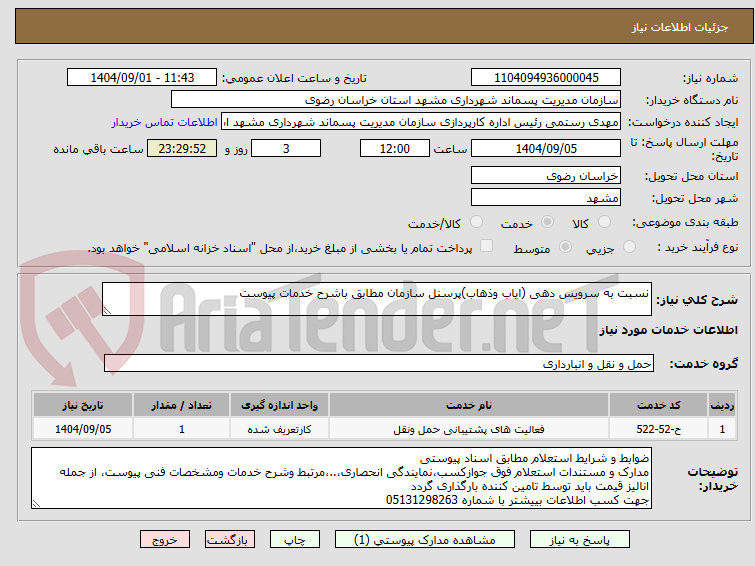Click the row number 1 cell
Screen dimensions: 755x566
point(722,429)
